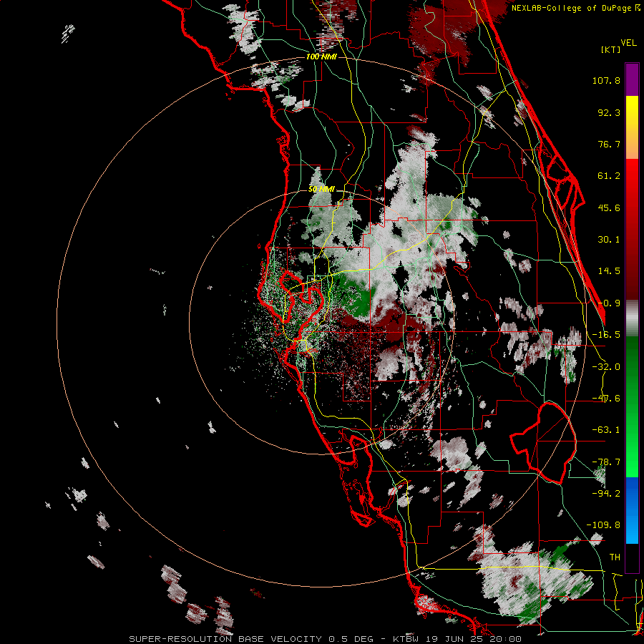
Task: Click the VEL legend title
Action: pos(629,43)
